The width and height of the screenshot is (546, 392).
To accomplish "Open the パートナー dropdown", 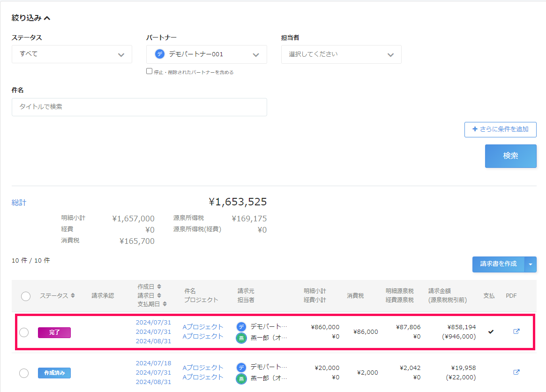I will (207, 54).
